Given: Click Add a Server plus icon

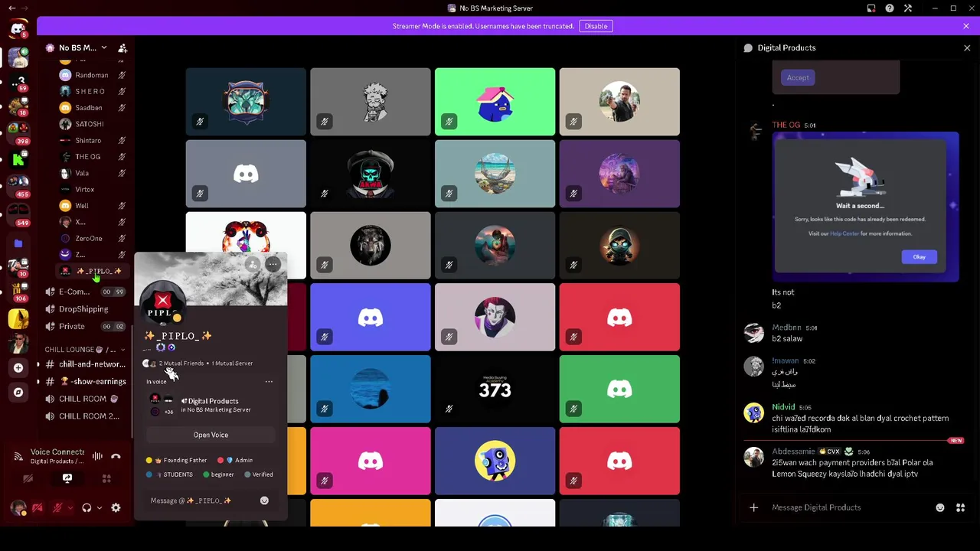Looking at the screenshot, I should [18, 368].
